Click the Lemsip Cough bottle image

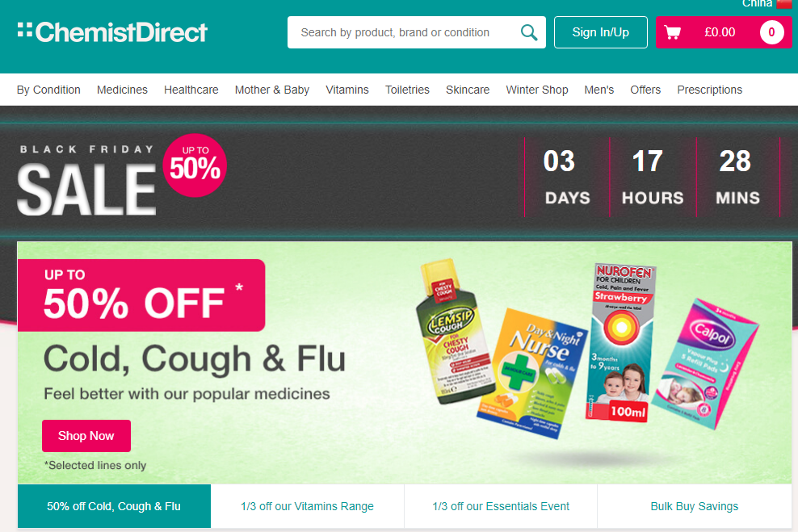pyautogui.click(x=453, y=332)
